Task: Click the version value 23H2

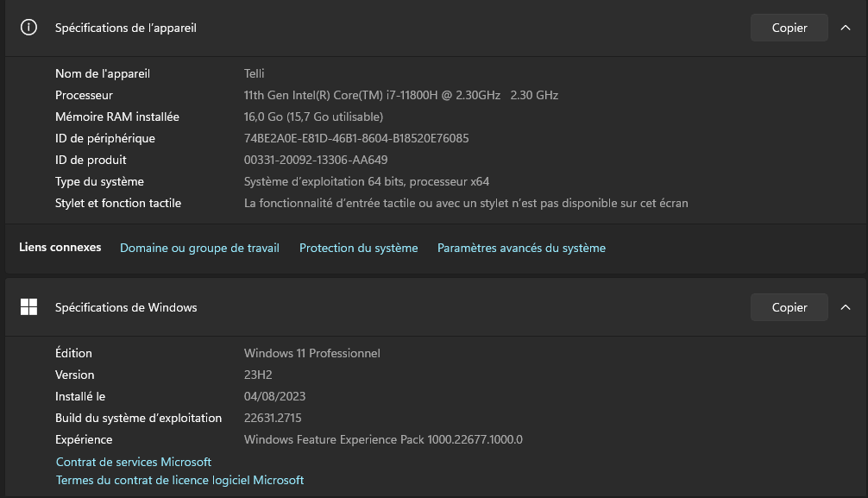Action: pyautogui.click(x=258, y=375)
